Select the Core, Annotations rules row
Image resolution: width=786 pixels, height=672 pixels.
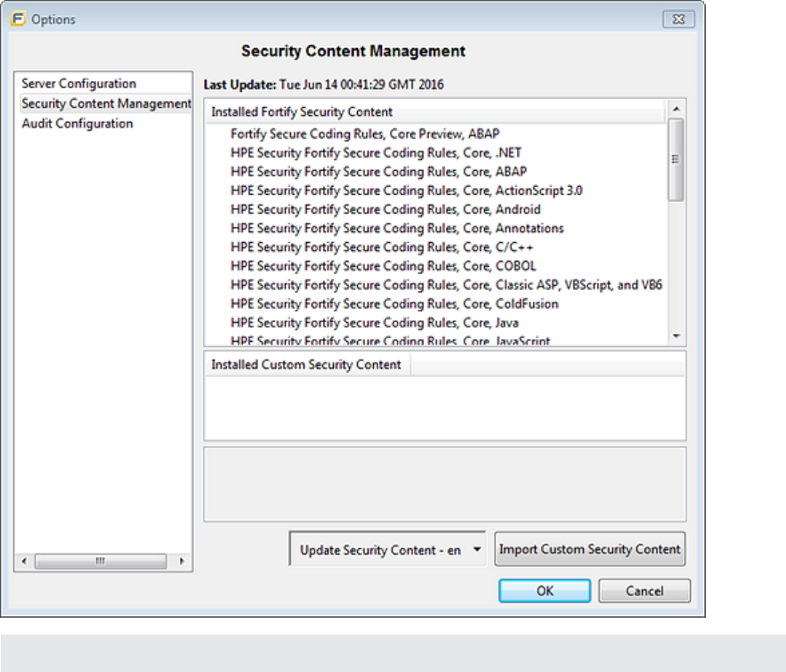[x=397, y=228]
